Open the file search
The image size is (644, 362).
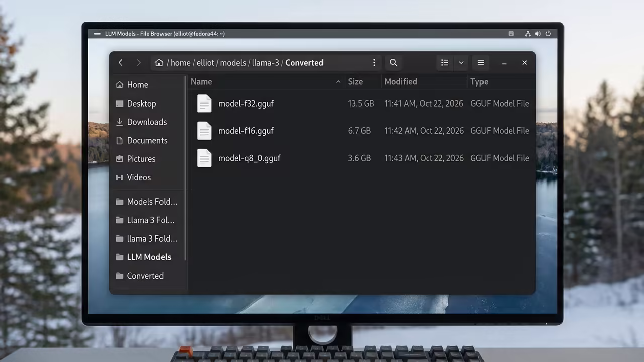pyautogui.click(x=393, y=63)
